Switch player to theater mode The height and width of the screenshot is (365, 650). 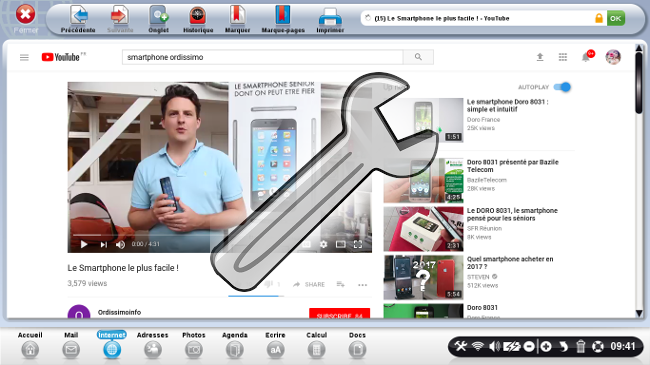click(x=341, y=244)
